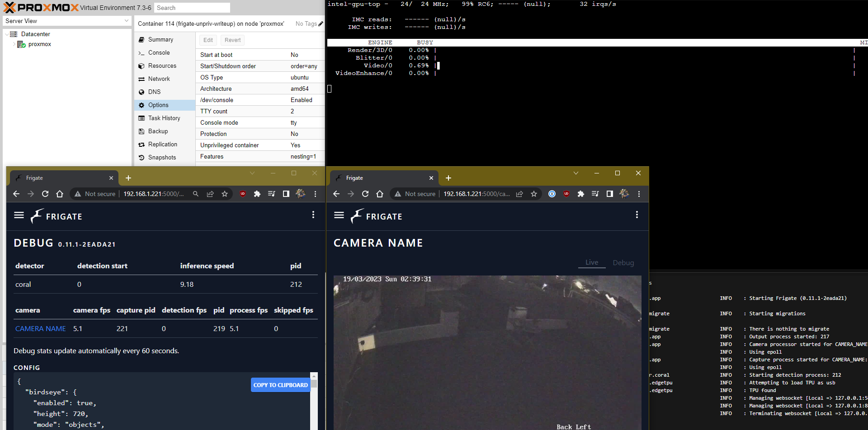Click the Not secure warning in the left browser
Screen dimensions: 868x430
pos(95,194)
